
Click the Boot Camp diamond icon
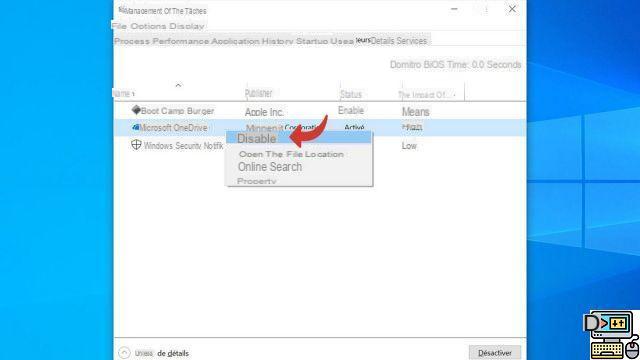point(136,110)
